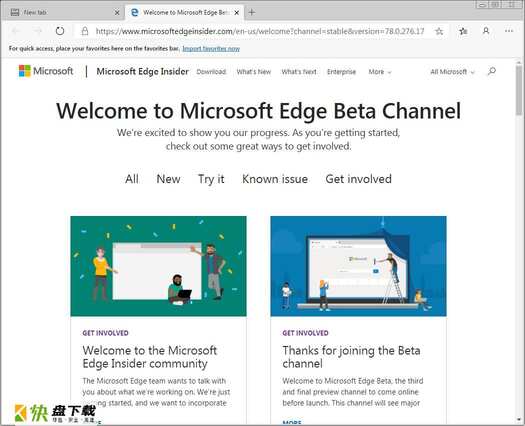Open the favorites list icon
This screenshot has height=426, width=525.
click(463, 31)
